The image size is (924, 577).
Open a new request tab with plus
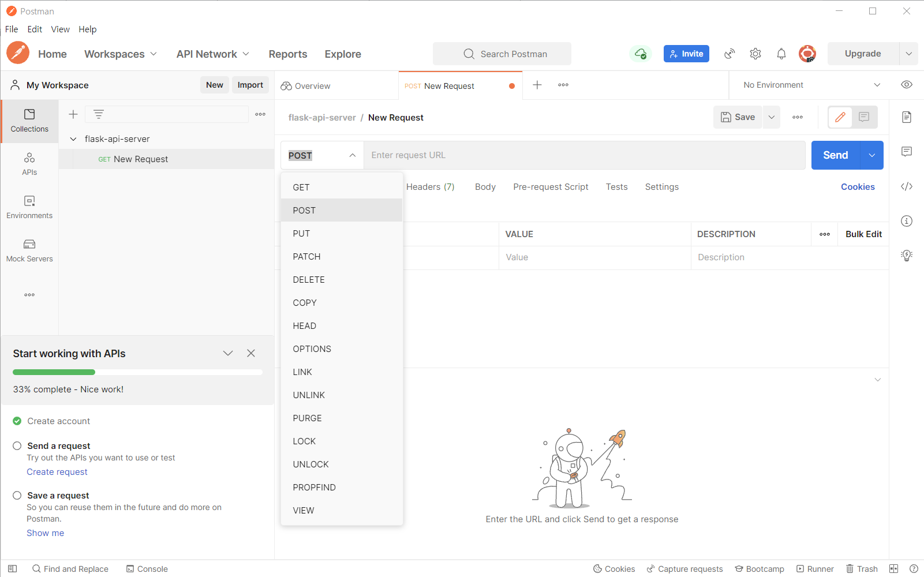point(537,85)
